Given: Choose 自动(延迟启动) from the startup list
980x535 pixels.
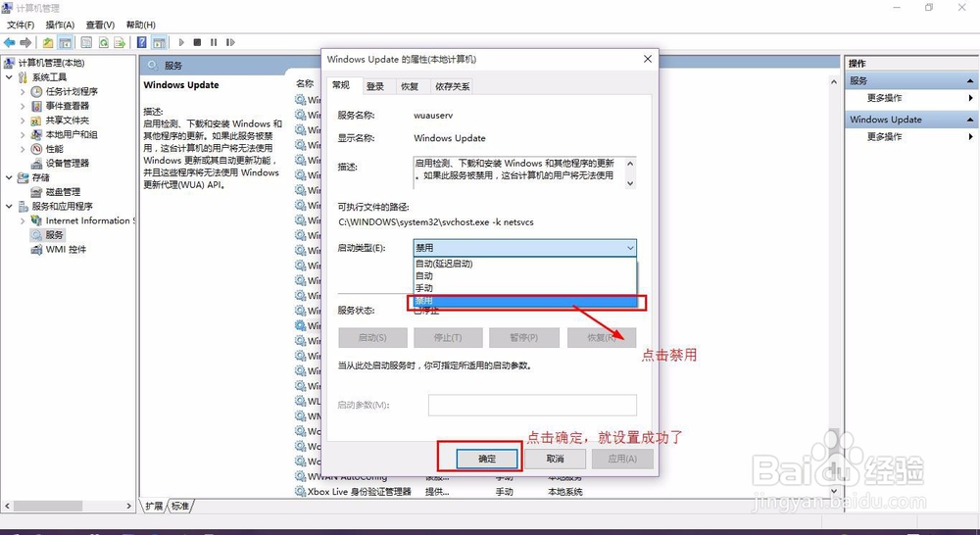Looking at the screenshot, I should pos(525,264).
